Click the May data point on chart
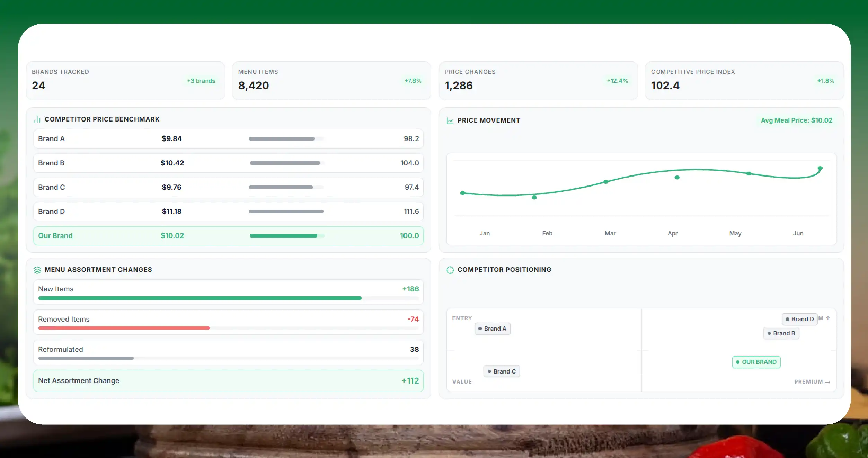The width and height of the screenshot is (868, 458). [x=749, y=173]
